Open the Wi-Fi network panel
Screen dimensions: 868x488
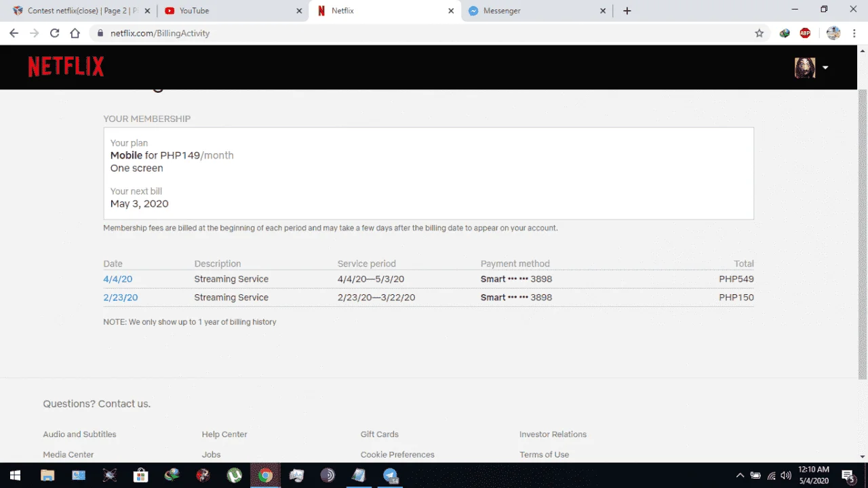771,475
